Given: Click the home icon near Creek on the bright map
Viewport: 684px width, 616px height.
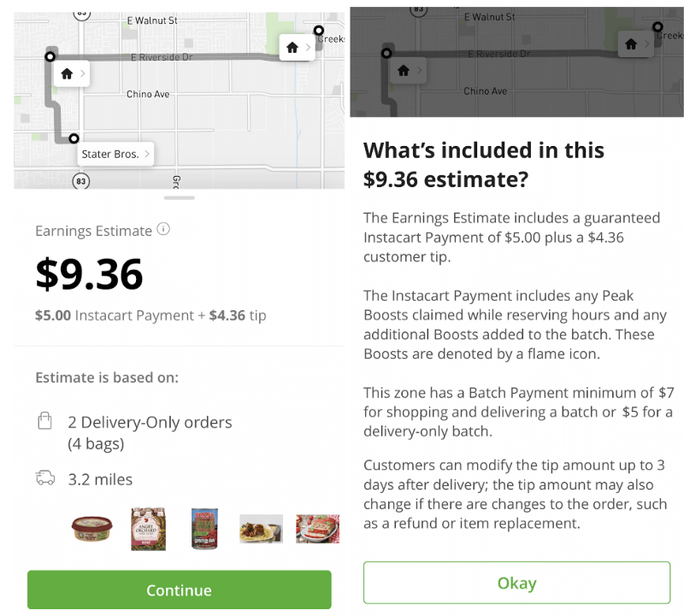Looking at the screenshot, I should click(292, 48).
